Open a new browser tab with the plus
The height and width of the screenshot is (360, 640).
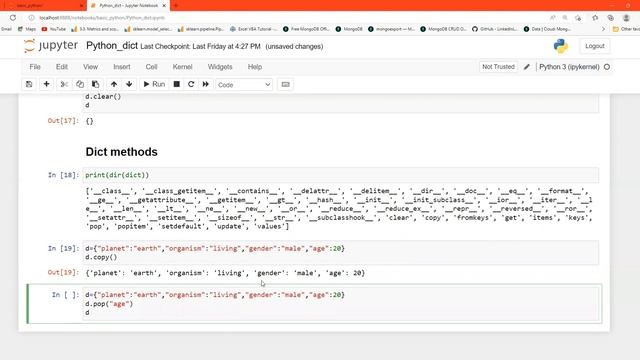(x=176, y=6)
